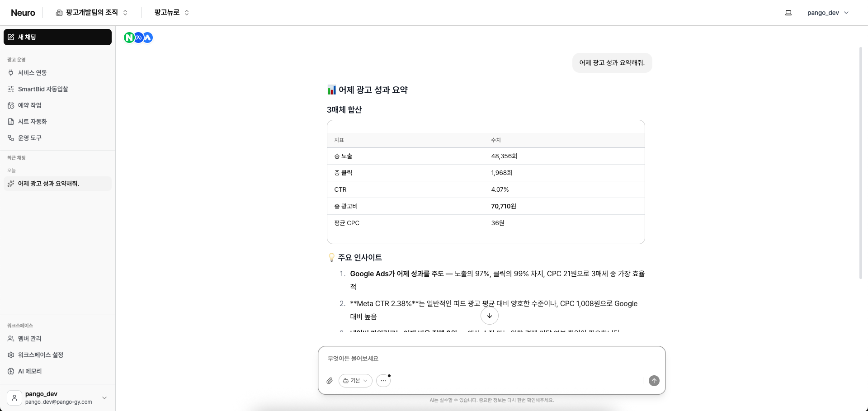868x411 pixels.
Task: Click the 운영 도구 tools icon
Action: 11,138
